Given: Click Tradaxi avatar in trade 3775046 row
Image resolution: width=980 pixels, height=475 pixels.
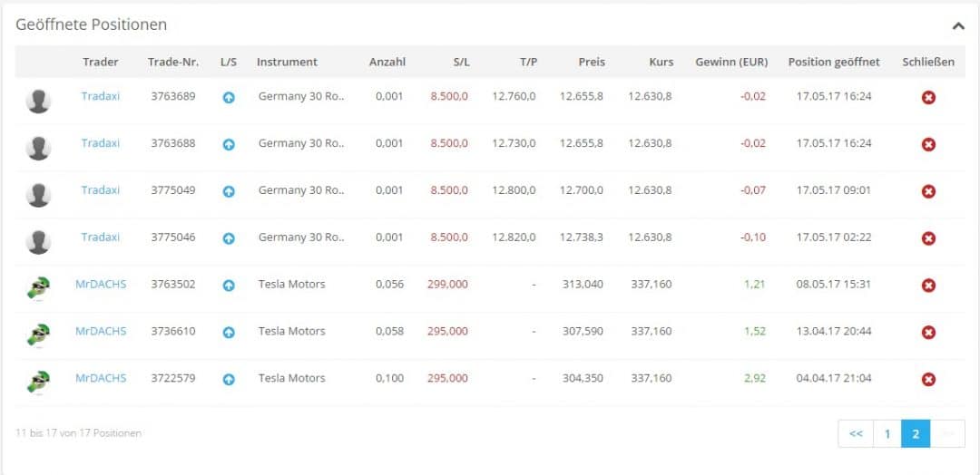Looking at the screenshot, I should point(38,241).
